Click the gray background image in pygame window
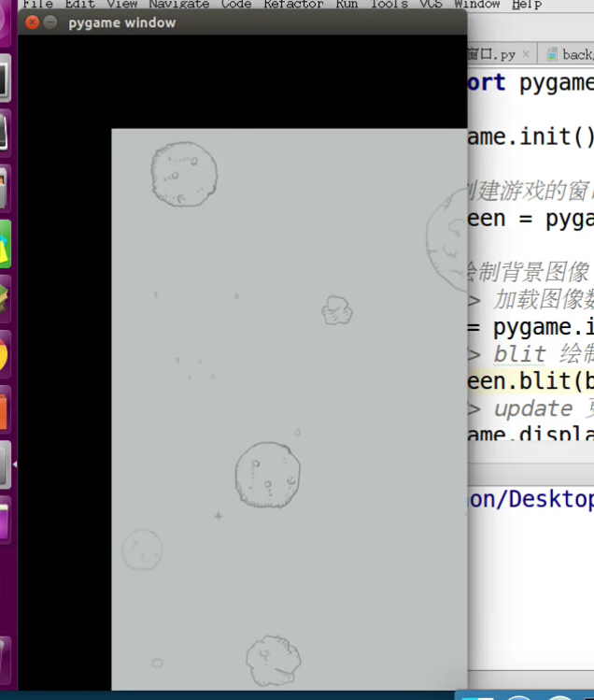The width and height of the screenshot is (594, 700). (x=290, y=409)
